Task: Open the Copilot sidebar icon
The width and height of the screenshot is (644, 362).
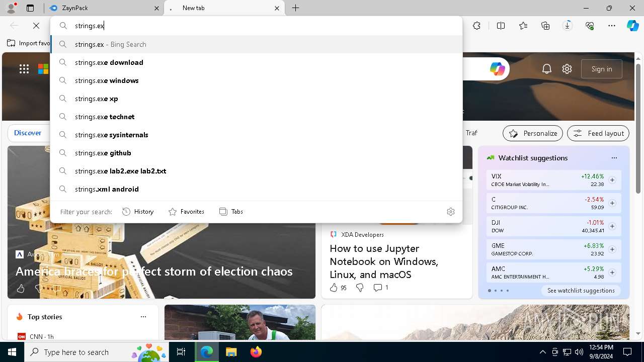Action: [632, 26]
